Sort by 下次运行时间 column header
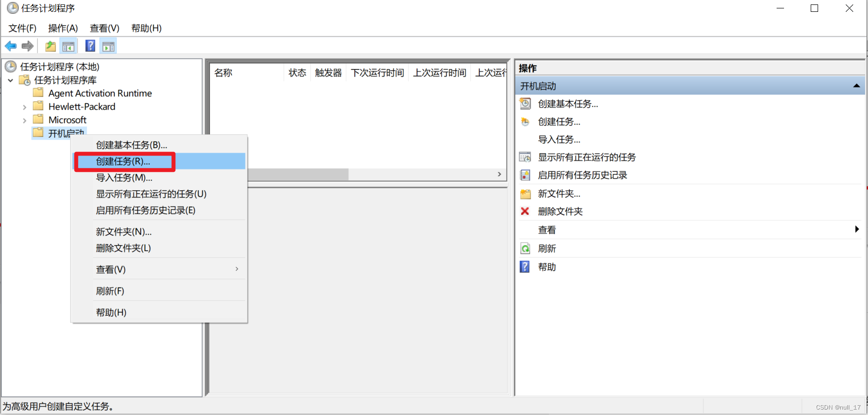Screen dimensions: 868x415 tap(377, 73)
